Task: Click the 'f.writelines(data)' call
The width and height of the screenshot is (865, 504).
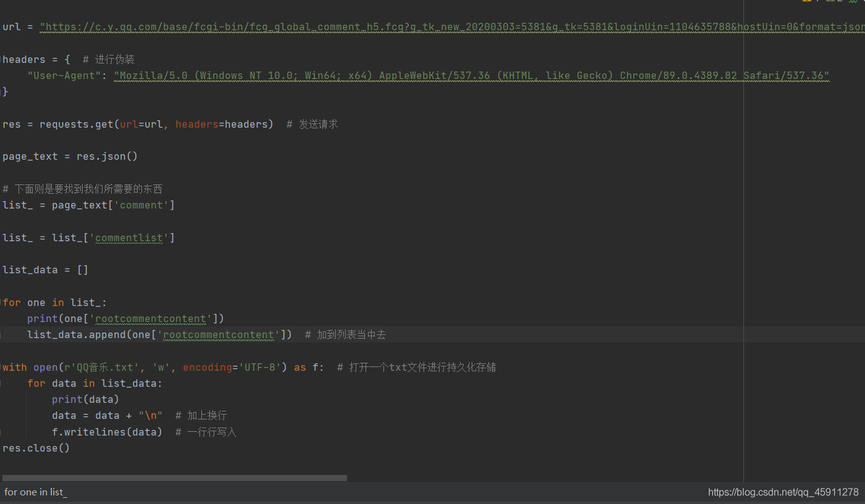Action: (x=107, y=432)
